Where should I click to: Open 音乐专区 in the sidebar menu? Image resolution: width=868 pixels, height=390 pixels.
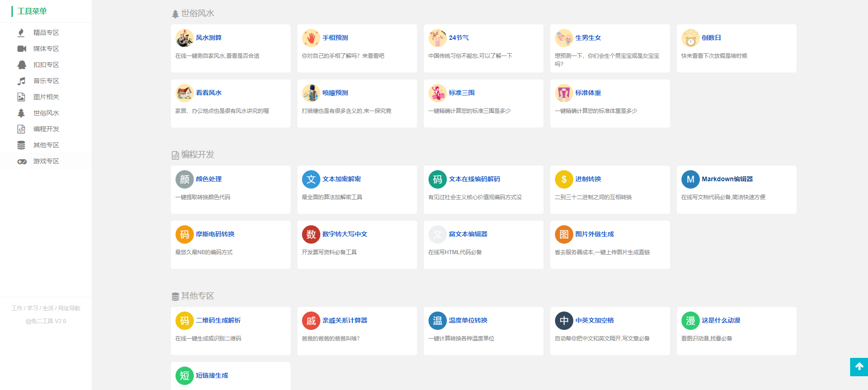point(46,81)
